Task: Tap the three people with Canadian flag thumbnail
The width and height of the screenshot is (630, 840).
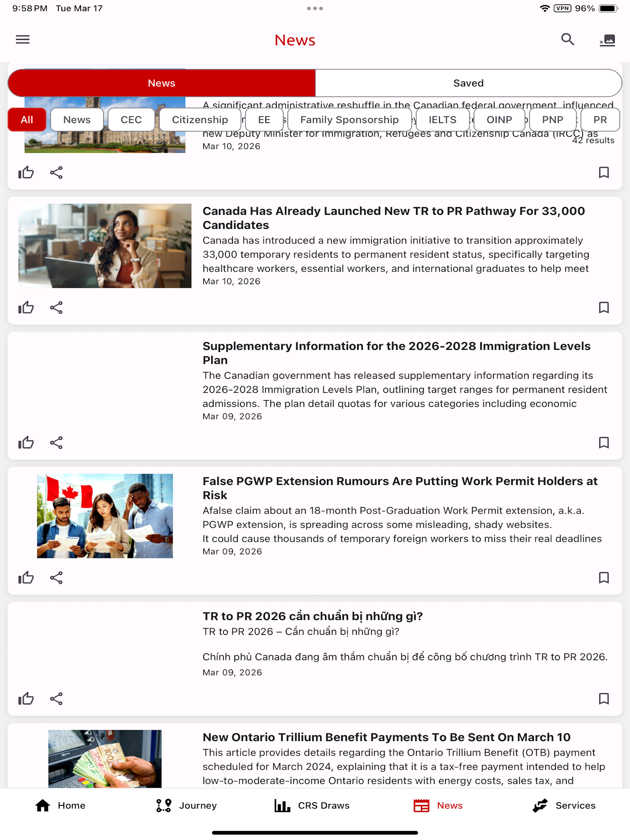Action: [x=105, y=516]
